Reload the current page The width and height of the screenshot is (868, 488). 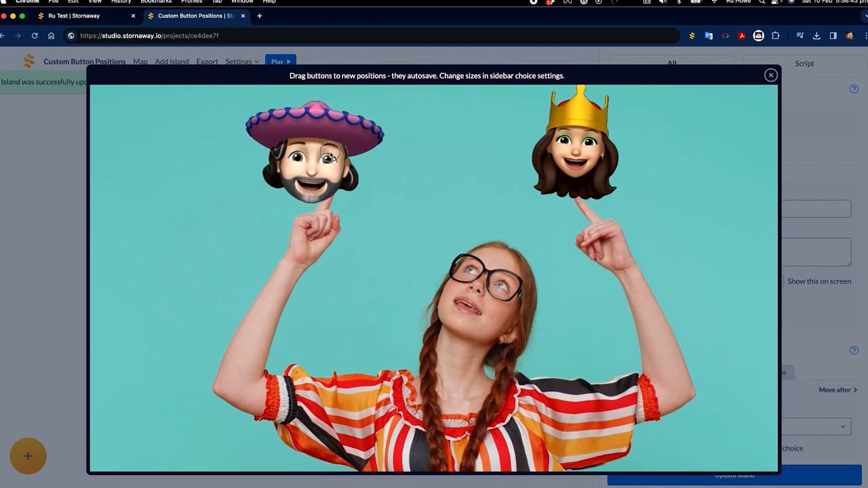[x=35, y=36]
